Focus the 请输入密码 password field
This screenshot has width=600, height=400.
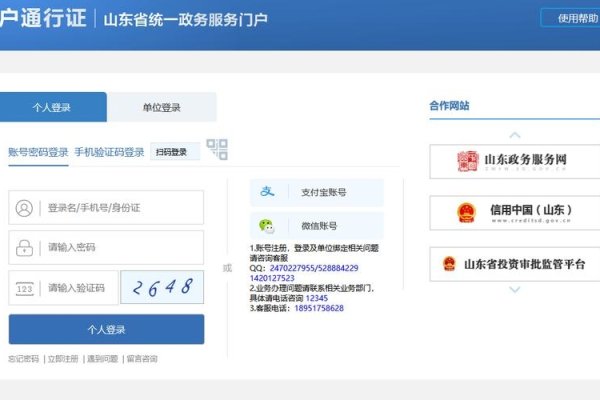pyautogui.click(x=106, y=247)
